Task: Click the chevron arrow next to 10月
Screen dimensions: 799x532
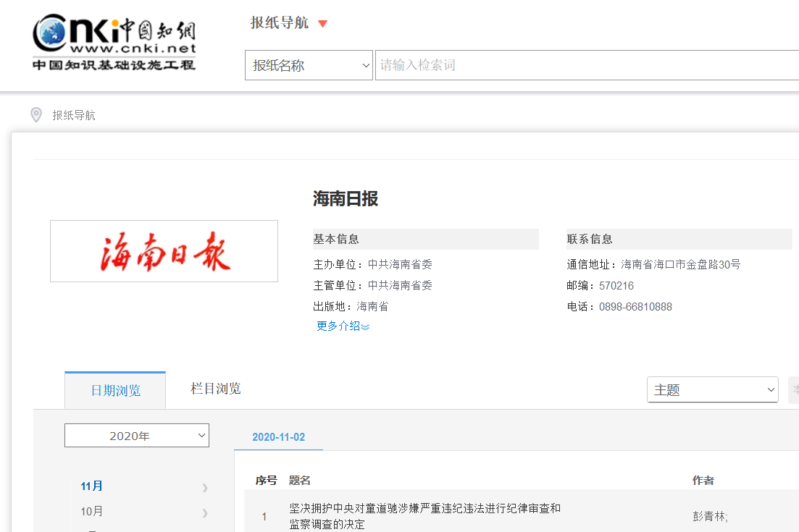Action: 205,512
